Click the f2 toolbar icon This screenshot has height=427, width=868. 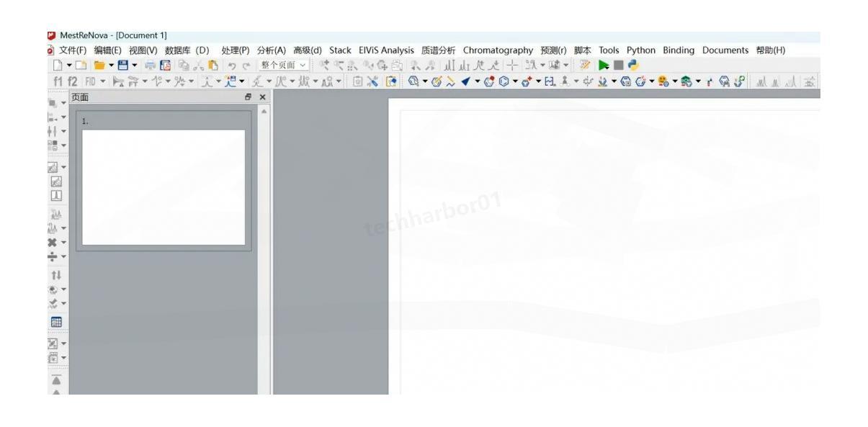click(x=72, y=82)
